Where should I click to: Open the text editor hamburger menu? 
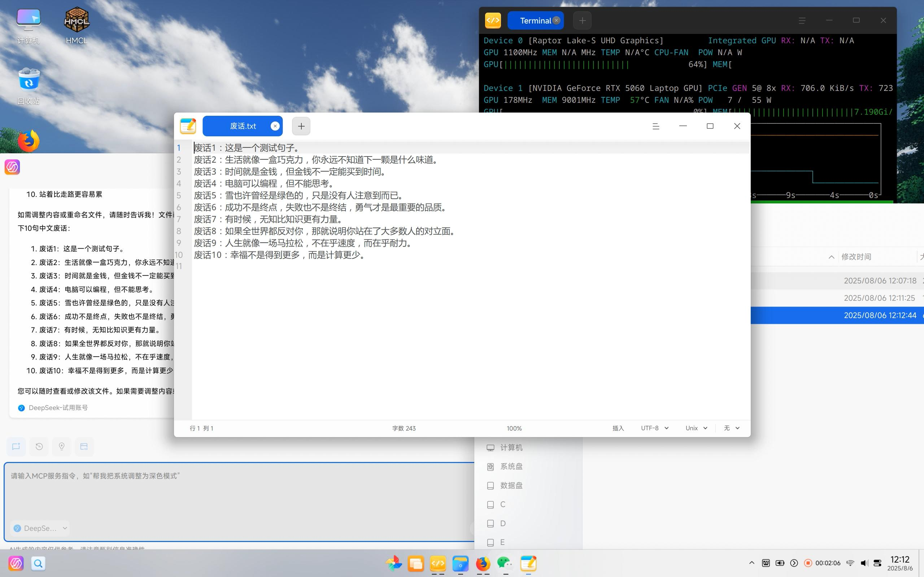[655, 126]
